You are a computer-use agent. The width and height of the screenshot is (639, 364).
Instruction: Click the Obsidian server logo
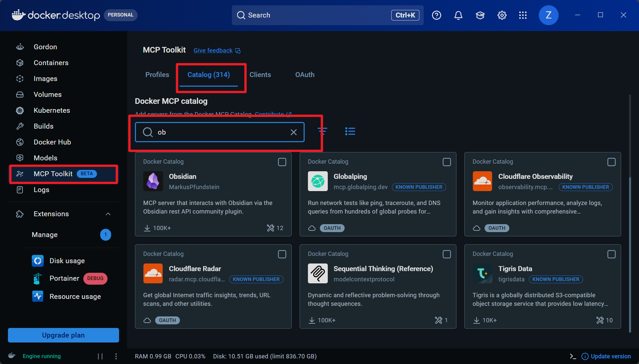153,181
